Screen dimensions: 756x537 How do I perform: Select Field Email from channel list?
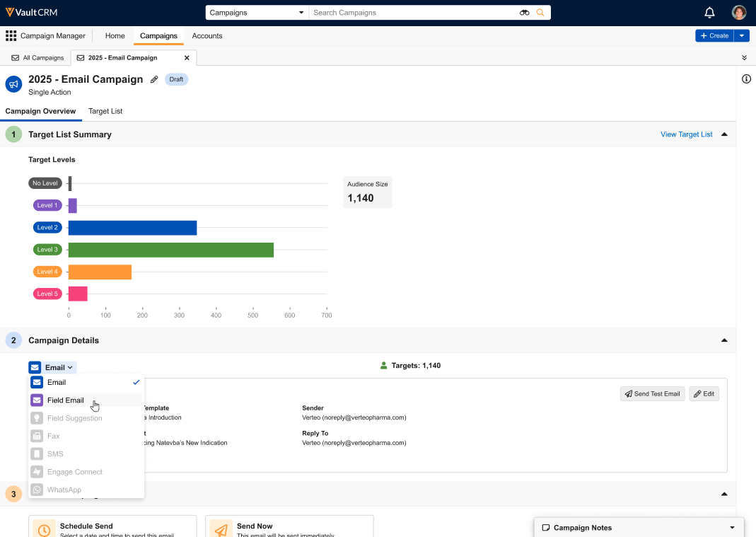click(66, 400)
